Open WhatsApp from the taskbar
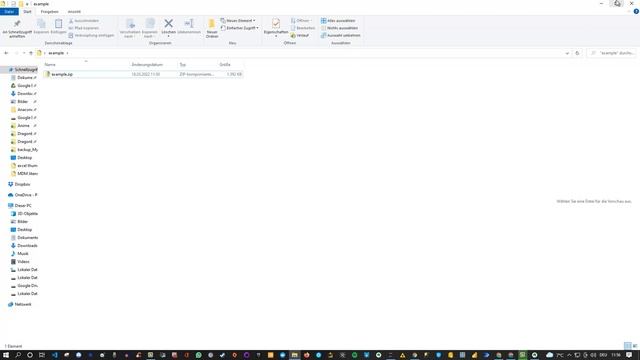Screen dimensions: 640x360 (198, 355)
